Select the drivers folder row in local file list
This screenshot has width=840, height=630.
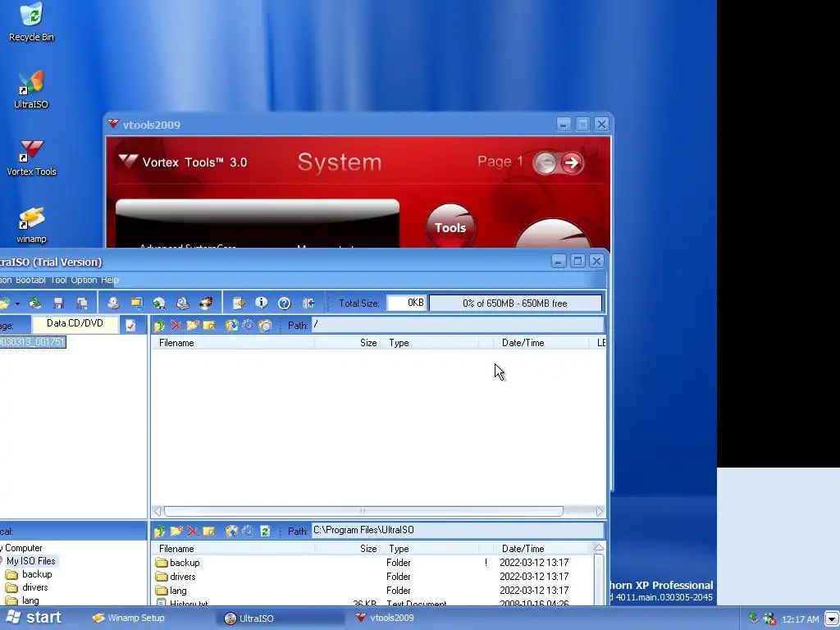pyautogui.click(x=374, y=577)
